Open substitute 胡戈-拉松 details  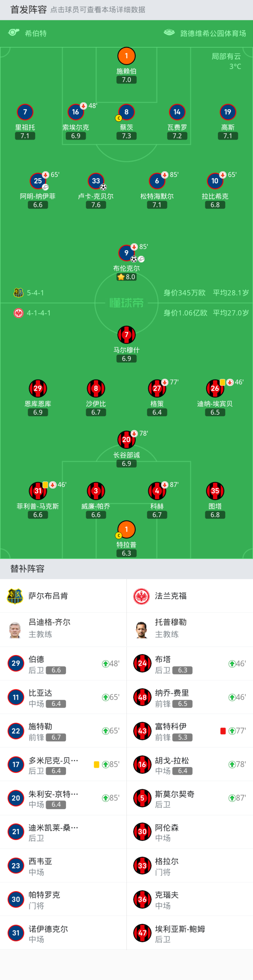coord(189,764)
